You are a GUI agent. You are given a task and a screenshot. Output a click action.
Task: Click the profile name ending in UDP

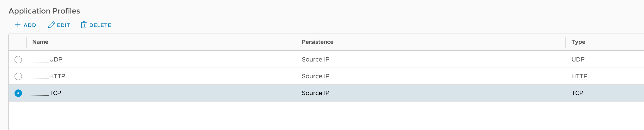(x=47, y=59)
